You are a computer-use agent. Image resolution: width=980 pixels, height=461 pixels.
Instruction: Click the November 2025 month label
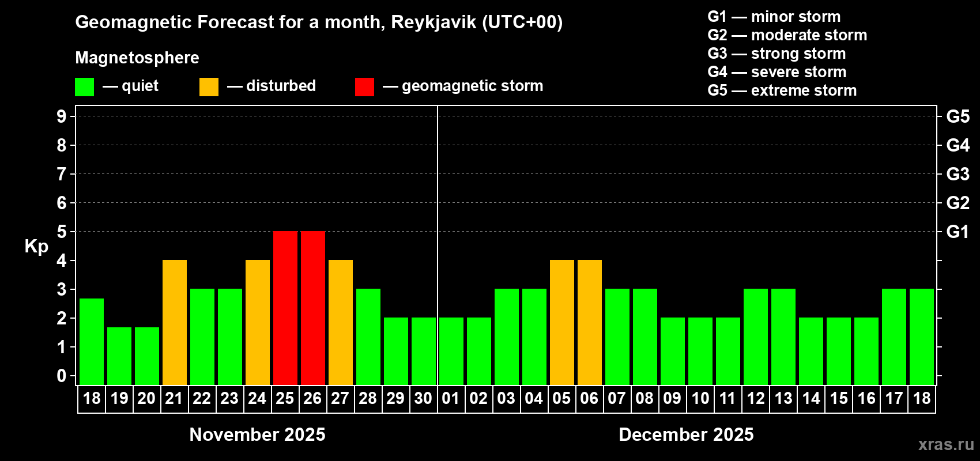pyautogui.click(x=257, y=434)
